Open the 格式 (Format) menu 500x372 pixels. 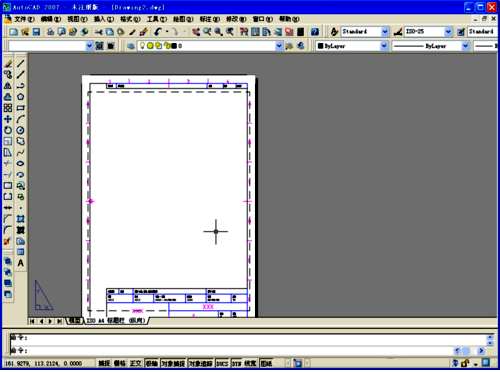tap(130, 19)
